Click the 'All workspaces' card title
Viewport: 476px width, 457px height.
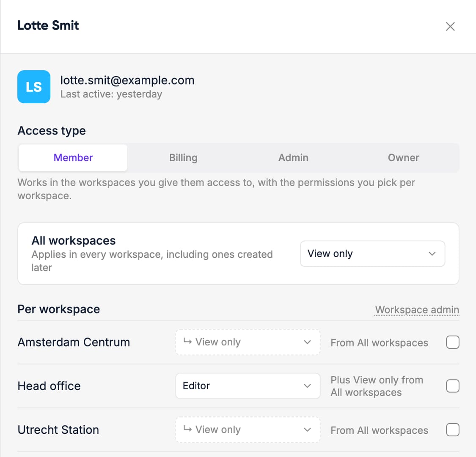point(74,240)
